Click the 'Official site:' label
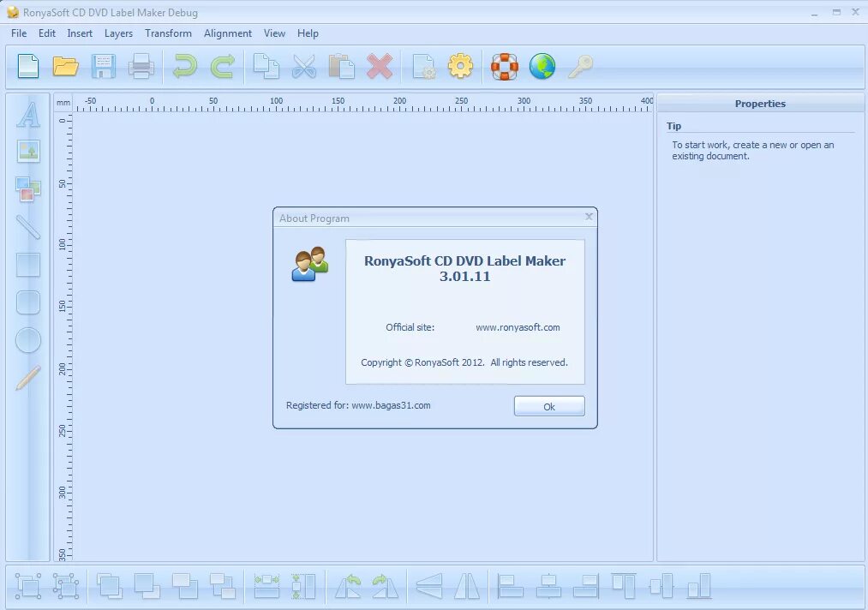This screenshot has height=610, width=868. (410, 327)
